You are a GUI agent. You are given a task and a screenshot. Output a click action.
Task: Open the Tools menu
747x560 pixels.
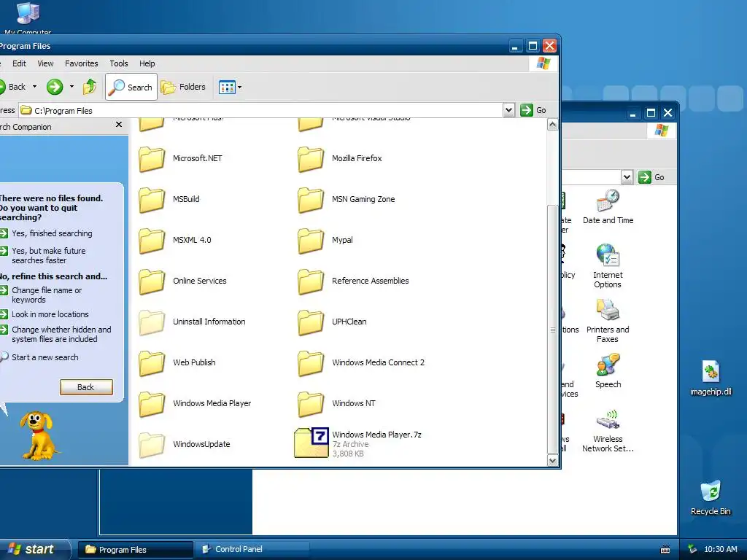pyautogui.click(x=119, y=63)
